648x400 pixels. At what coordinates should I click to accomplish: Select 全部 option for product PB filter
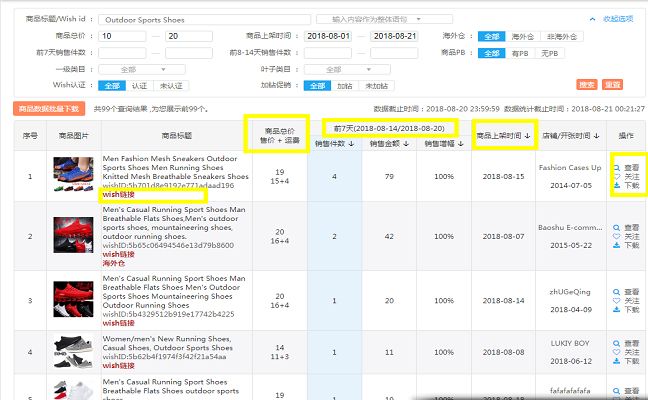491,53
